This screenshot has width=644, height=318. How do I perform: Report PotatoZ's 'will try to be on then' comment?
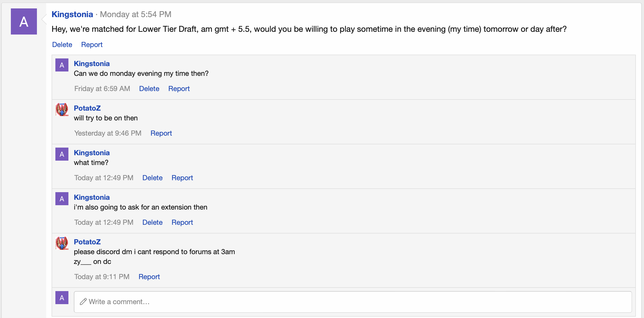161,133
